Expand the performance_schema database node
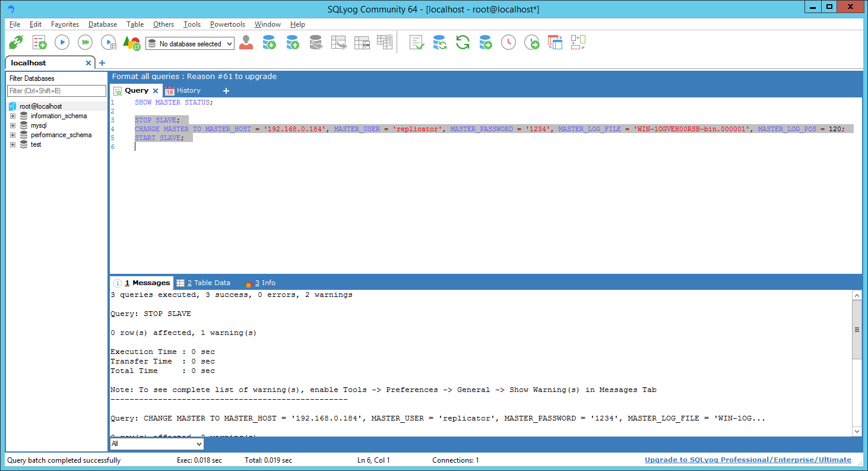Screen dimensions: 868x471 coord(12,135)
